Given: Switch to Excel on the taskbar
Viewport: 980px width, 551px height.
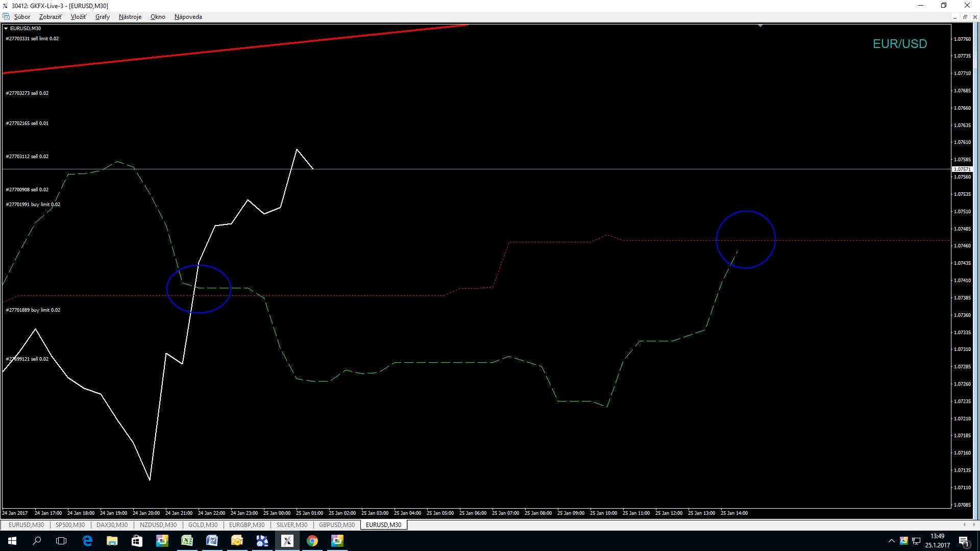Looking at the screenshot, I should pos(187,541).
